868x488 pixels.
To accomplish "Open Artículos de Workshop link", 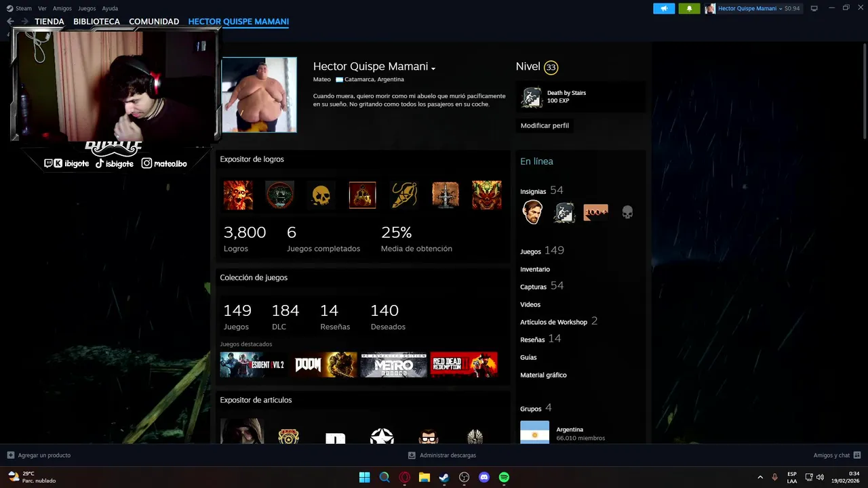I will point(559,321).
